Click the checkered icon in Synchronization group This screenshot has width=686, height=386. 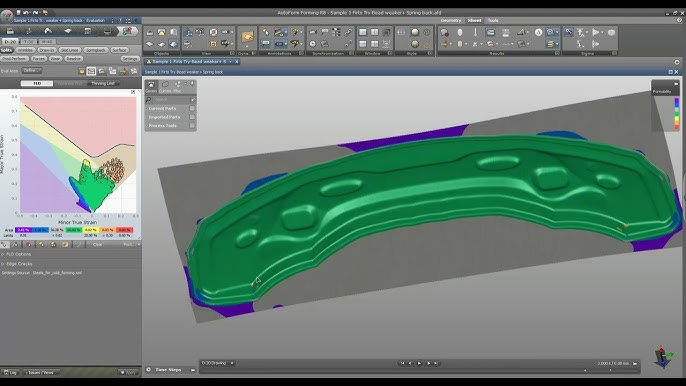click(336, 32)
